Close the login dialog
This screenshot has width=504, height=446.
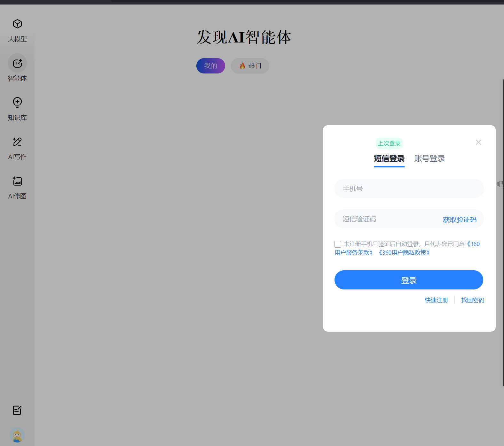(x=478, y=142)
